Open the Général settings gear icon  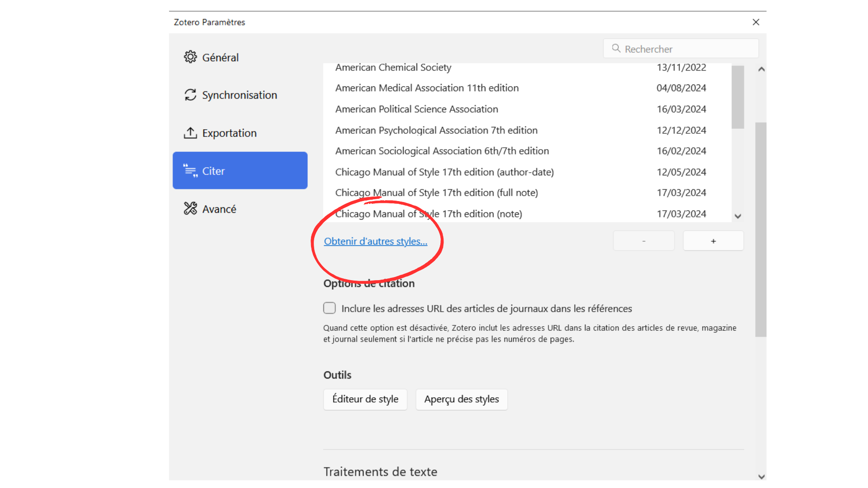pyautogui.click(x=190, y=57)
